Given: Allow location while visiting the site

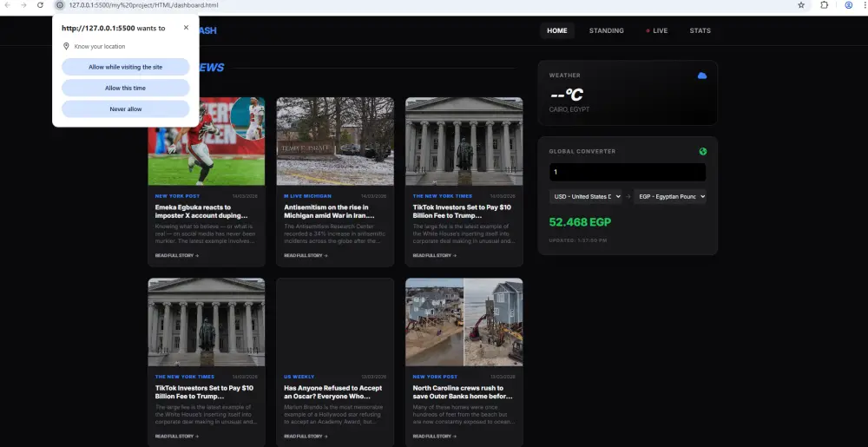Looking at the screenshot, I should pyautogui.click(x=126, y=67).
